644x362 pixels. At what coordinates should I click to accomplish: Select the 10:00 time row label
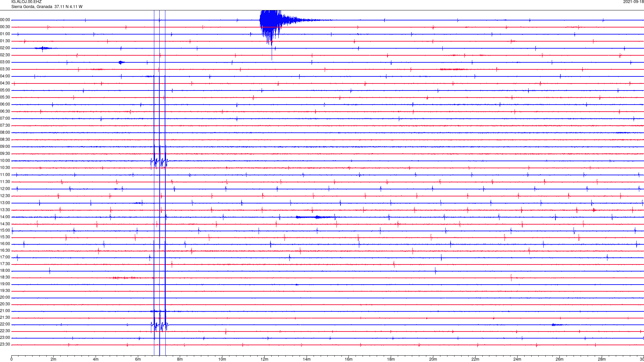pyautogui.click(x=5, y=161)
